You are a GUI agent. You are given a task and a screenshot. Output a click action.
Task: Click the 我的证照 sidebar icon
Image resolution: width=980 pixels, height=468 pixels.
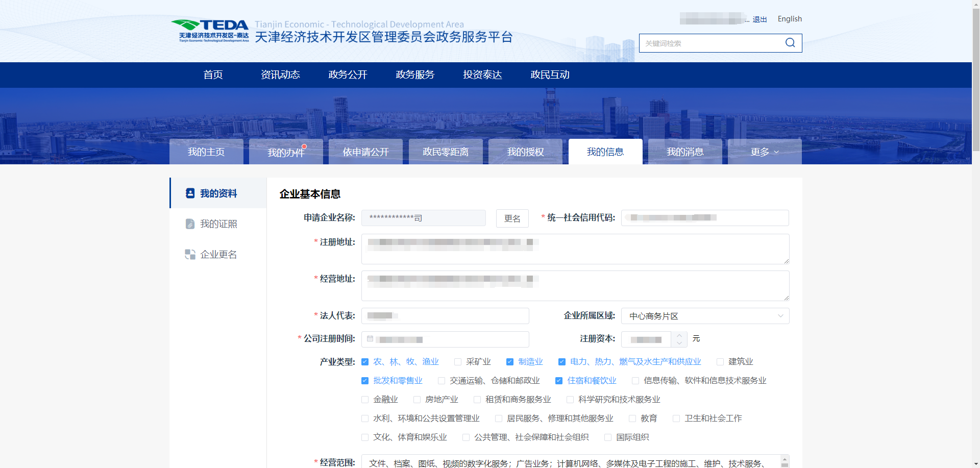(x=190, y=224)
